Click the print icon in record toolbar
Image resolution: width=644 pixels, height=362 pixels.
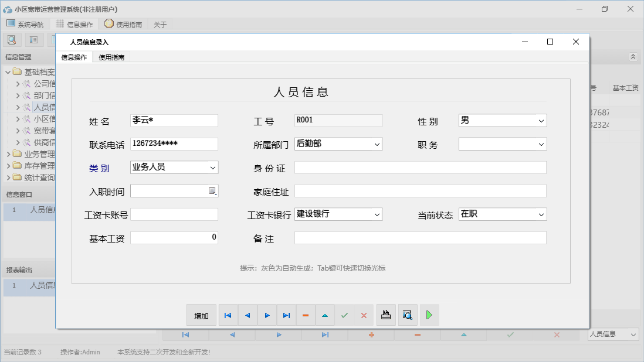coord(385,315)
